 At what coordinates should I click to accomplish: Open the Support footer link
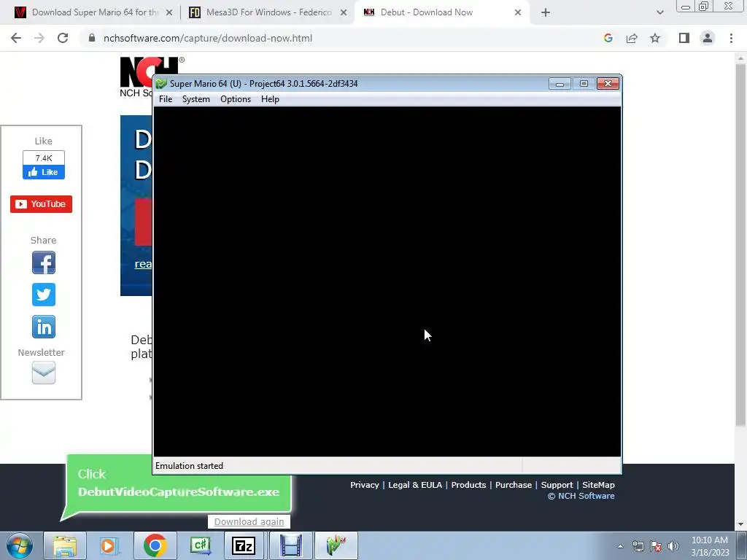point(557,485)
